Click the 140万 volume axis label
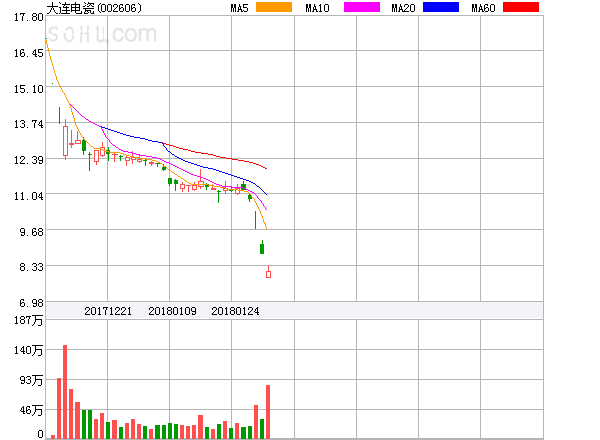Viewport: 600px width, 440px height. 29,350
